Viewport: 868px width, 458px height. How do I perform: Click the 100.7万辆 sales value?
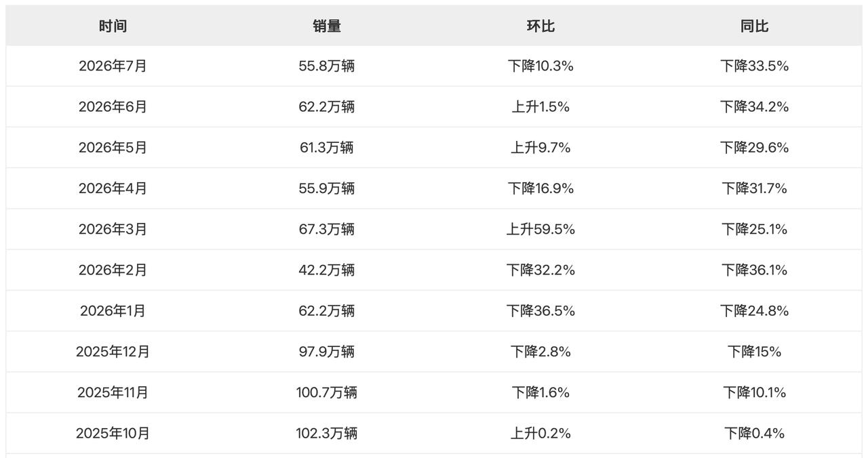(x=326, y=392)
